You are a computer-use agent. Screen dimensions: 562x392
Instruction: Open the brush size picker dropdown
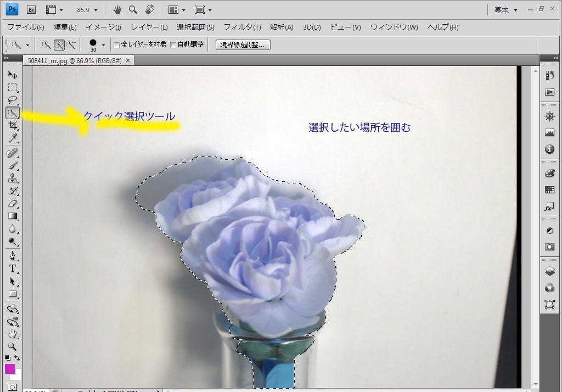(x=103, y=45)
